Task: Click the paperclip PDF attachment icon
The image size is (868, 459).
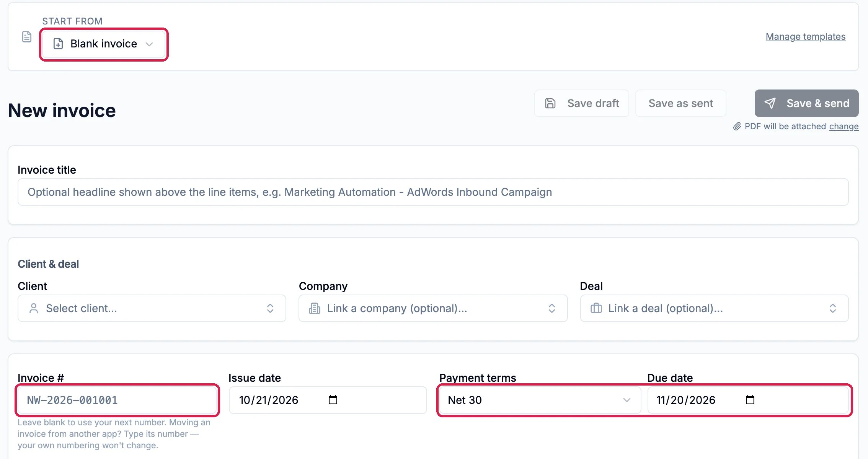Action: pyautogui.click(x=737, y=126)
